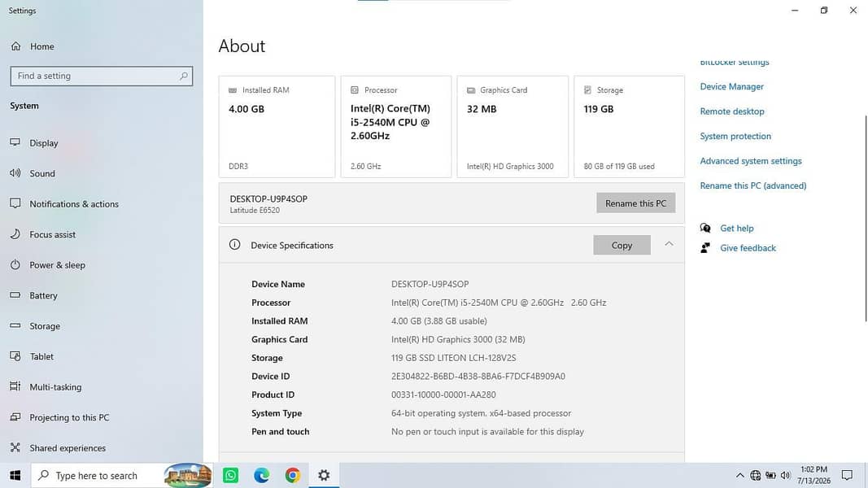Click the 80 GB of 119 GB used text
Viewport: 868px width, 488px height.
619,166
